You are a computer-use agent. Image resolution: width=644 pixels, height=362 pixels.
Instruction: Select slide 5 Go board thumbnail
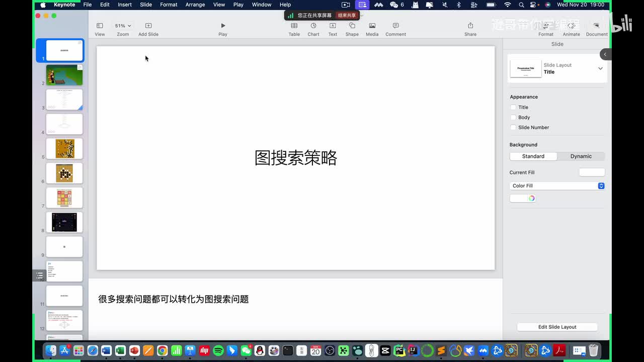click(x=64, y=148)
